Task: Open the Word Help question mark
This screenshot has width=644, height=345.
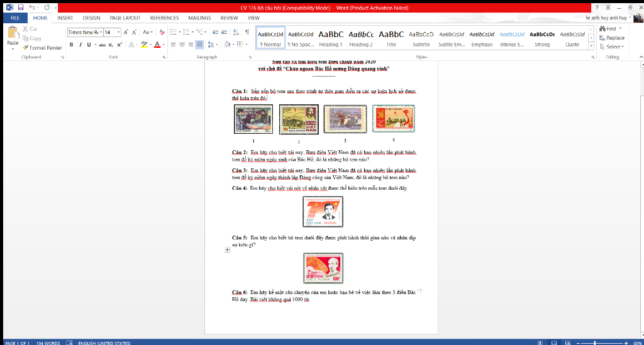Action: [x=597, y=8]
